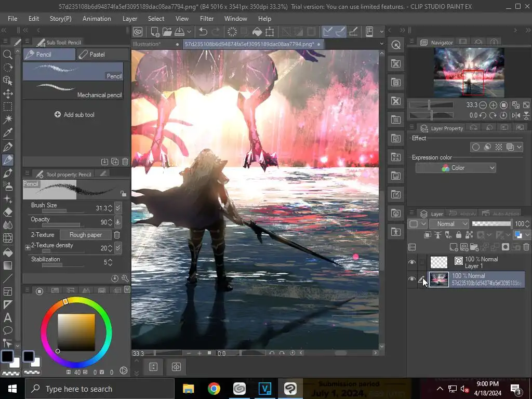Toggle Set as reference layer icon
The height and width of the screenshot is (399, 532).
(438, 234)
